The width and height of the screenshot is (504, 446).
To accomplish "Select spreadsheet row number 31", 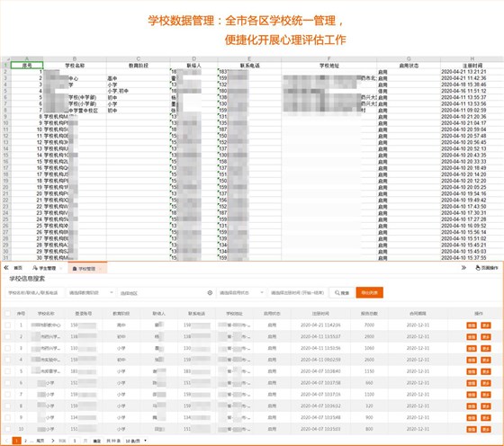I will pos(5,258).
